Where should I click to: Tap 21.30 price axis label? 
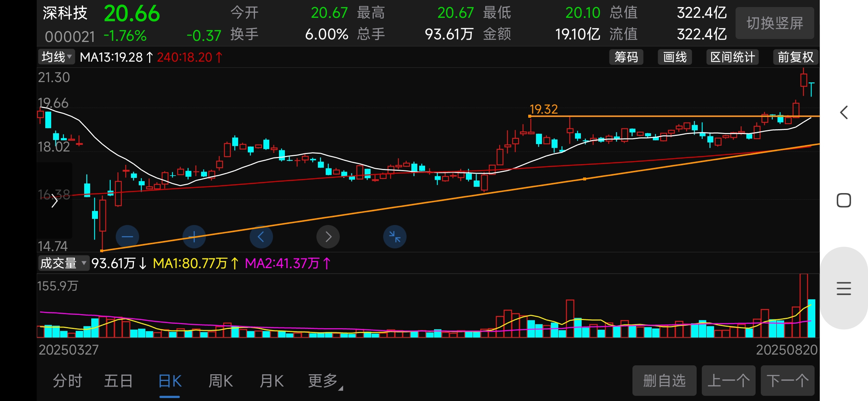point(54,77)
